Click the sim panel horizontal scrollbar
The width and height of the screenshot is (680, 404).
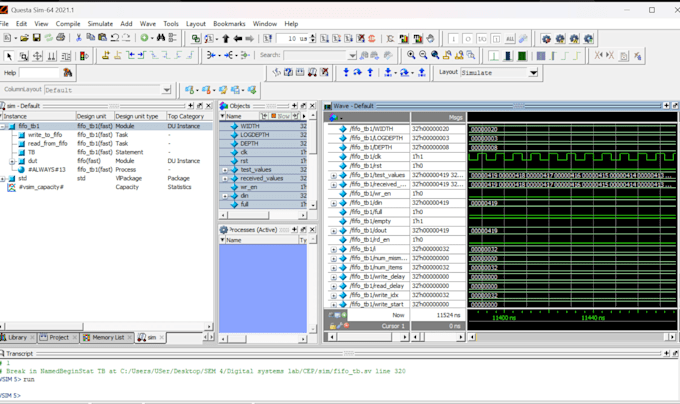pyautogui.click(x=105, y=326)
